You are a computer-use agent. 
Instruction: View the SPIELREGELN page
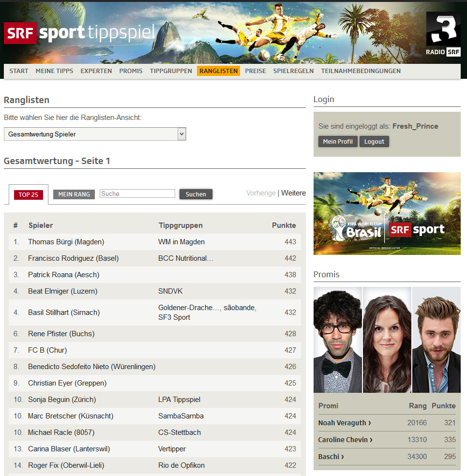point(293,71)
